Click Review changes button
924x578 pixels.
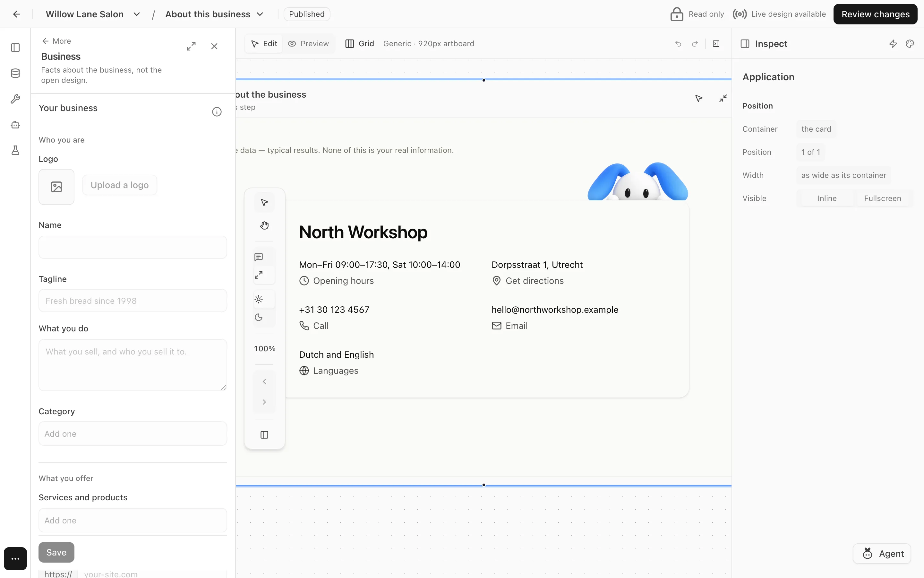(875, 14)
